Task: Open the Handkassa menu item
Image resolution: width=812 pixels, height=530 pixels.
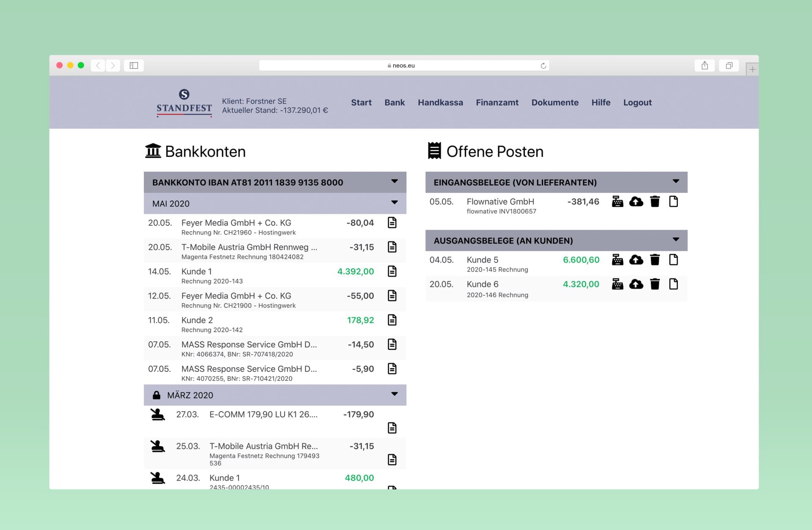Action: (440, 102)
